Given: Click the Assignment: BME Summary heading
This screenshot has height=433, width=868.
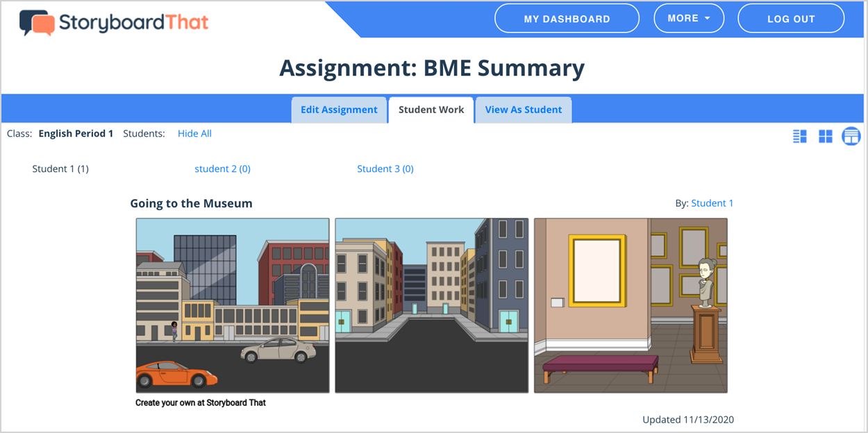Looking at the screenshot, I should click(x=432, y=68).
